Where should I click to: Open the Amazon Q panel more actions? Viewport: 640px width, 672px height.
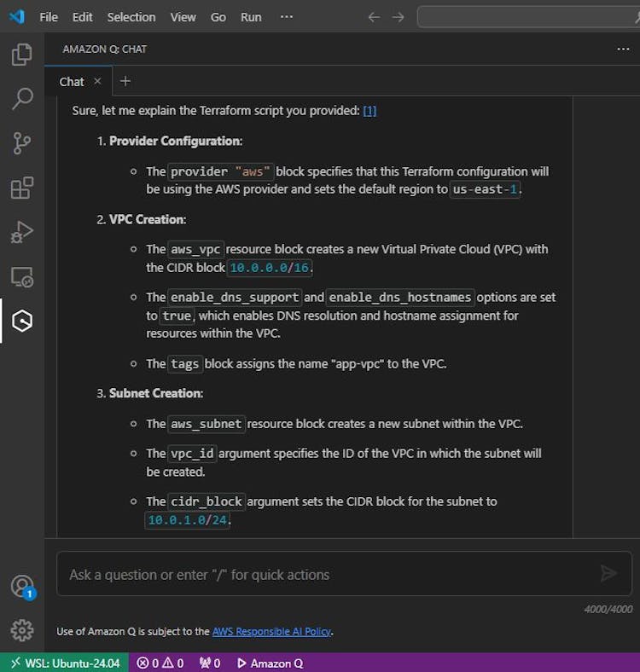click(623, 49)
